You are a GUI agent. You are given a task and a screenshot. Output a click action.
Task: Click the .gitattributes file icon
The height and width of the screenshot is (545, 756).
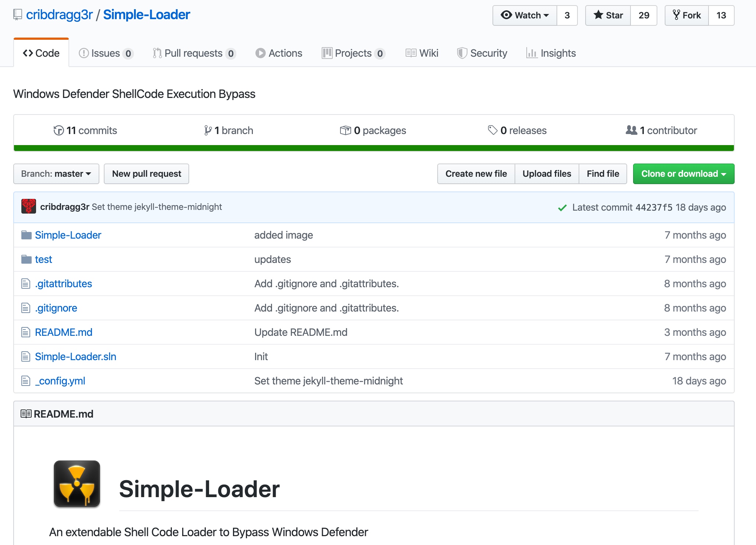click(26, 284)
